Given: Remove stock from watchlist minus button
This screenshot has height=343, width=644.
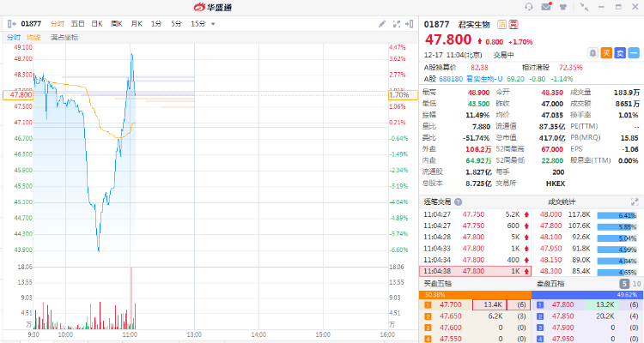Looking at the screenshot, I should (x=634, y=53).
